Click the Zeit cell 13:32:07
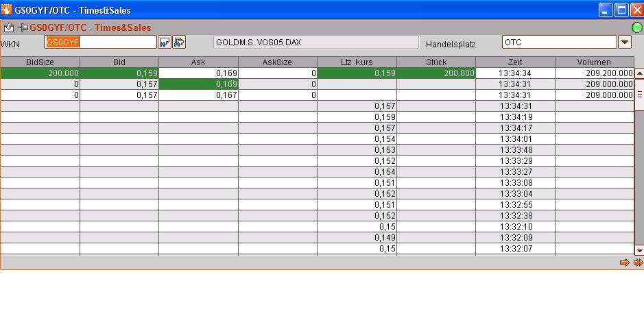The height and width of the screenshot is (329, 644). coord(516,249)
